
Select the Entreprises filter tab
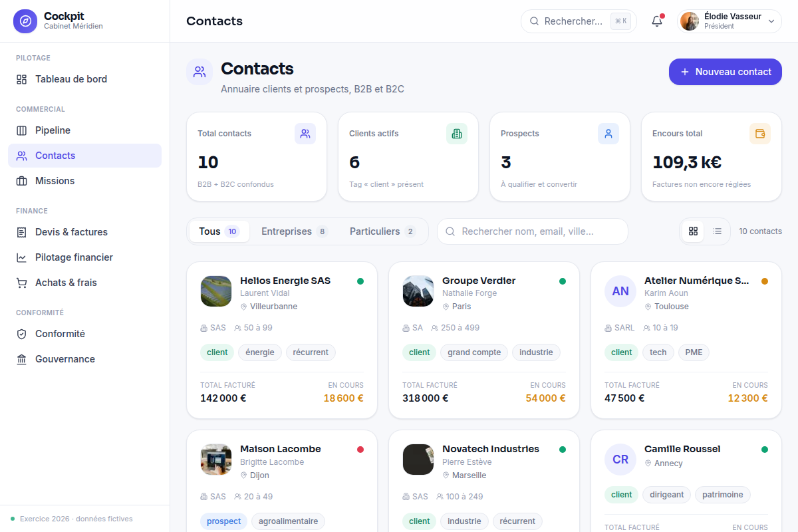click(x=294, y=231)
